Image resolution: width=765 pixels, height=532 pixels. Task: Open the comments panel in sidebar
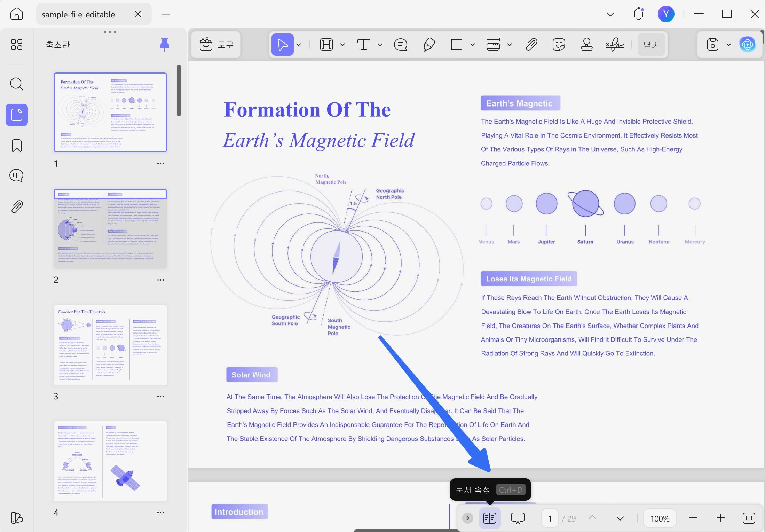point(17,175)
